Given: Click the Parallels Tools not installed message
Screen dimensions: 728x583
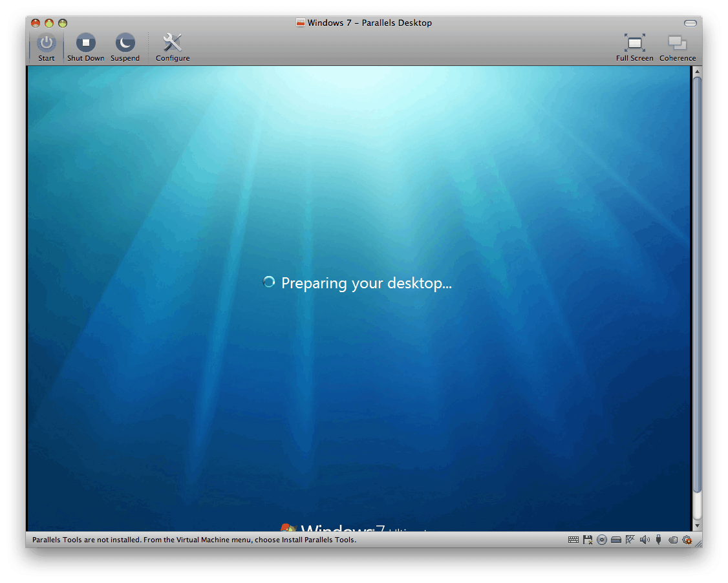Looking at the screenshot, I should pos(194,540).
